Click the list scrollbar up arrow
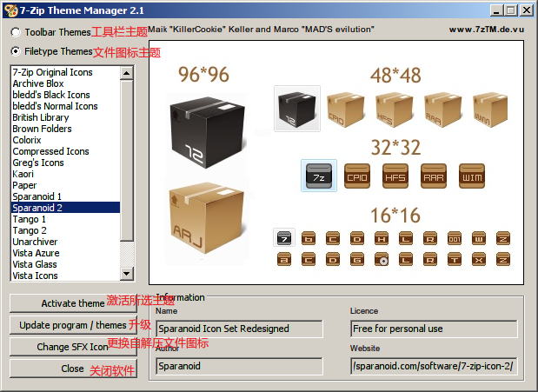 click(x=127, y=73)
